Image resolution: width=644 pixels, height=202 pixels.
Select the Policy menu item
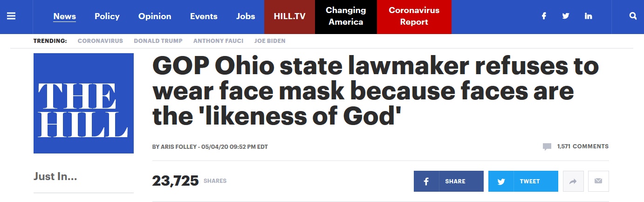coord(107,16)
